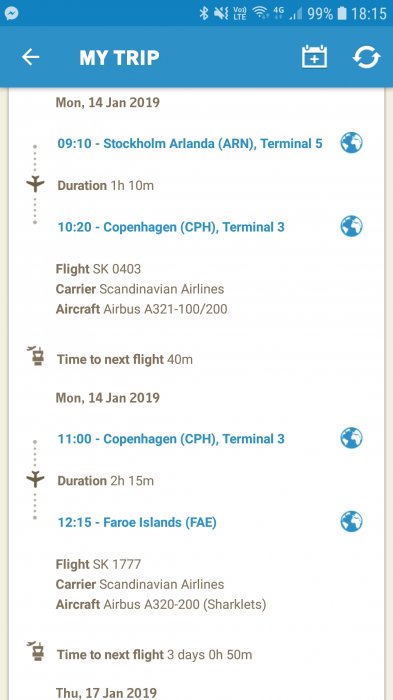Open globe icon beside 11:00 Copenhagen departure
This screenshot has height=700, width=393.
(x=351, y=438)
